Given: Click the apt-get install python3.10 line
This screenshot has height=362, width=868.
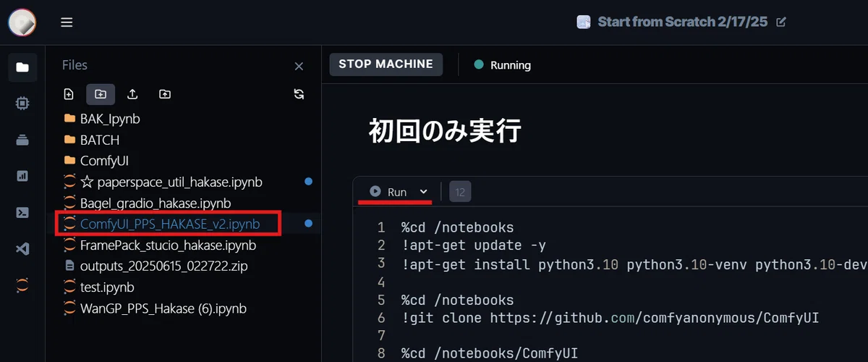Looking at the screenshot, I should tap(634, 264).
